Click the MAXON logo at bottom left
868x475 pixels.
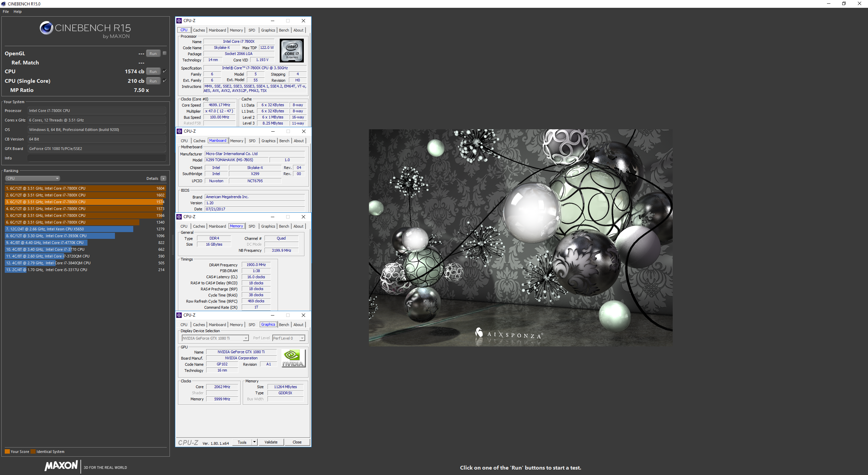[61, 466]
